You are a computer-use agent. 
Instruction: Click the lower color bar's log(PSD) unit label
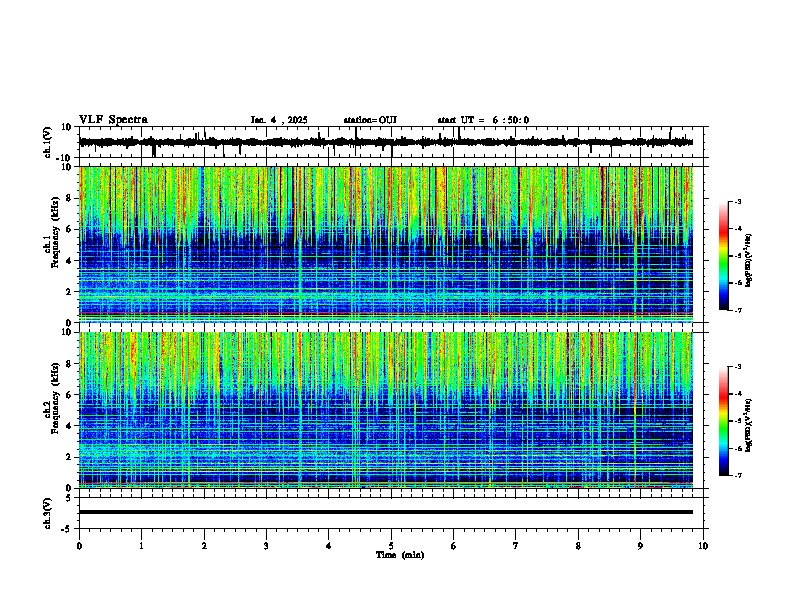pyautogui.click(x=749, y=425)
